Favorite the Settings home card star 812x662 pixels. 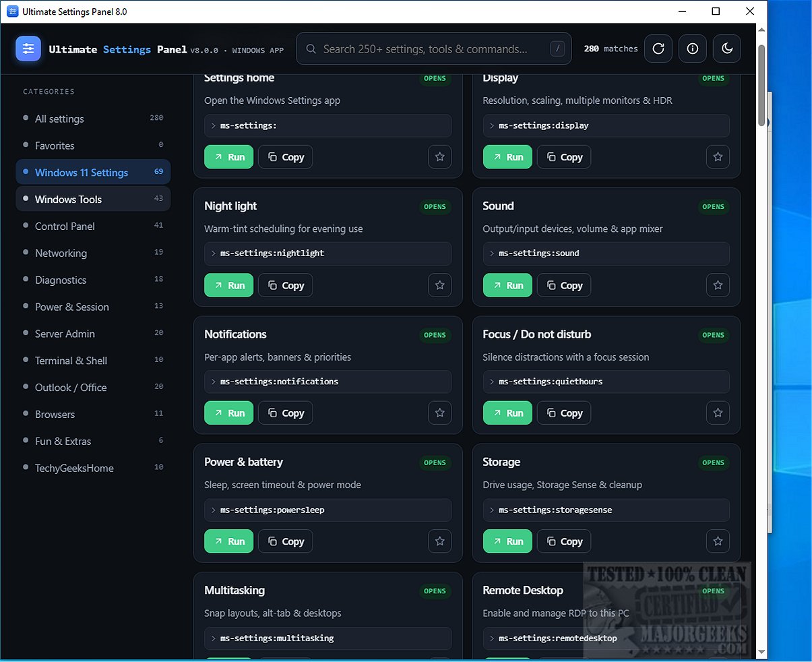tap(440, 157)
